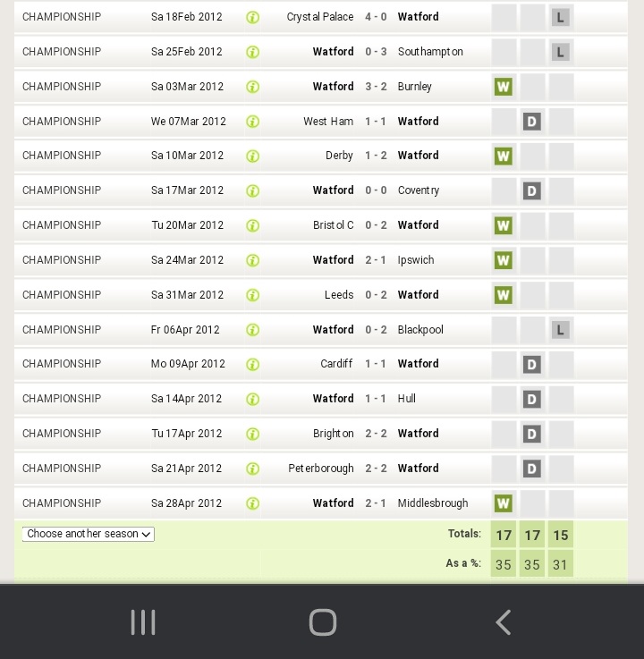Open the 'Choose another season' dropdown

pos(88,534)
